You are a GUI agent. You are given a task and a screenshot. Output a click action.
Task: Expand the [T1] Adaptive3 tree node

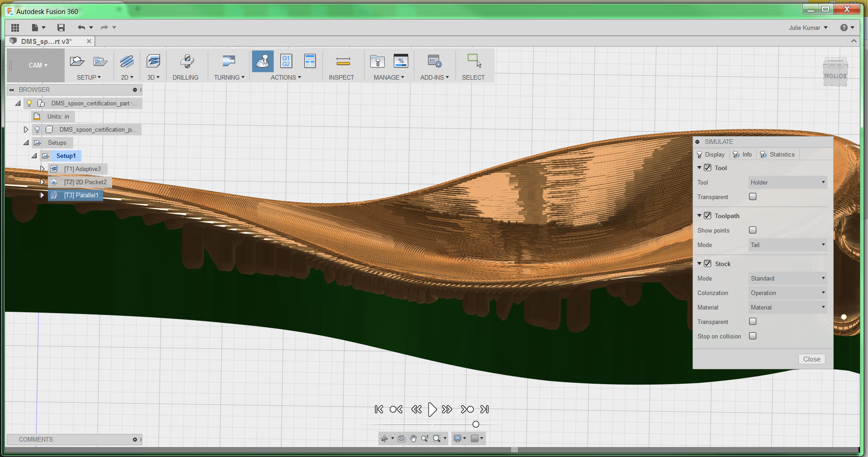pos(42,169)
